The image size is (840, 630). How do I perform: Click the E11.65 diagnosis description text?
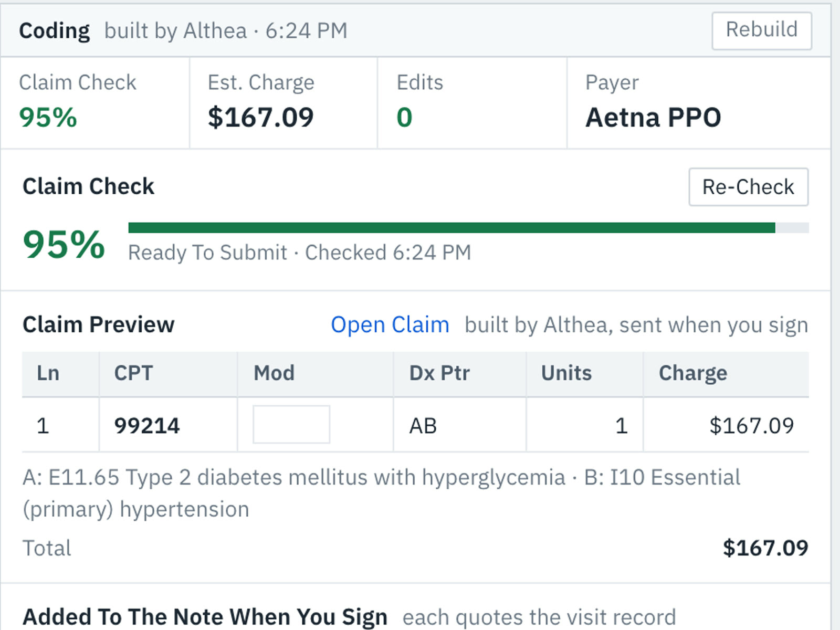[294, 478]
